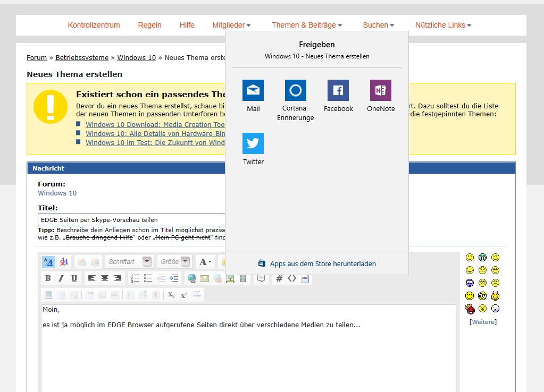Open the text color dropdown
The height and width of the screenshot is (392, 544).
(205, 262)
